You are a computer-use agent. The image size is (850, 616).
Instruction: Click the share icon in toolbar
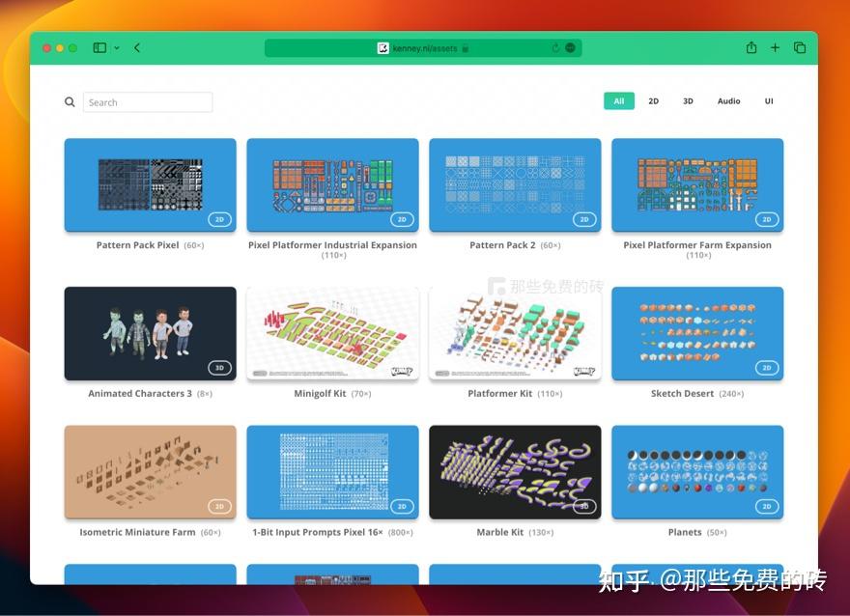[x=751, y=47]
